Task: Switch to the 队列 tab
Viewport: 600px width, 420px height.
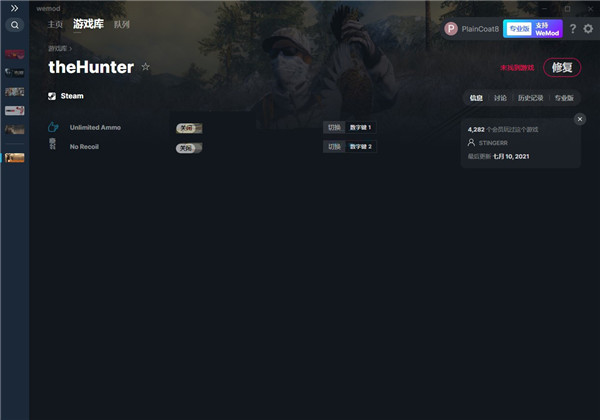Action: click(122, 24)
